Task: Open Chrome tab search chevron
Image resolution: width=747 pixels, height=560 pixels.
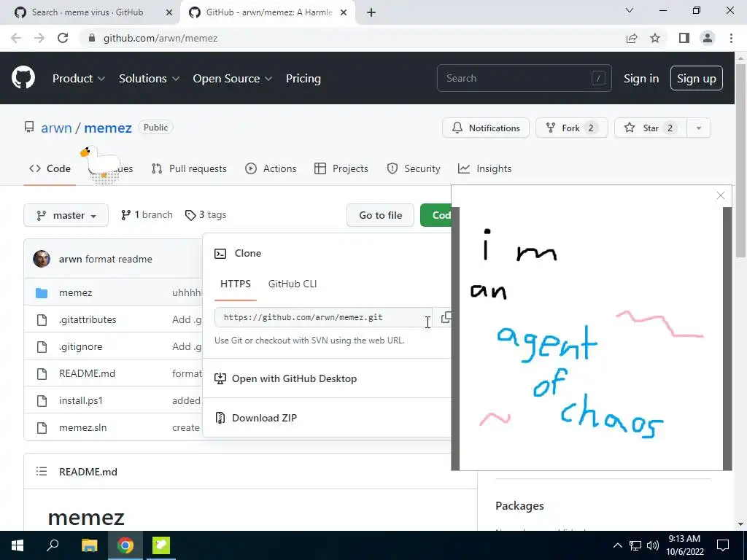Action: pos(630,10)
